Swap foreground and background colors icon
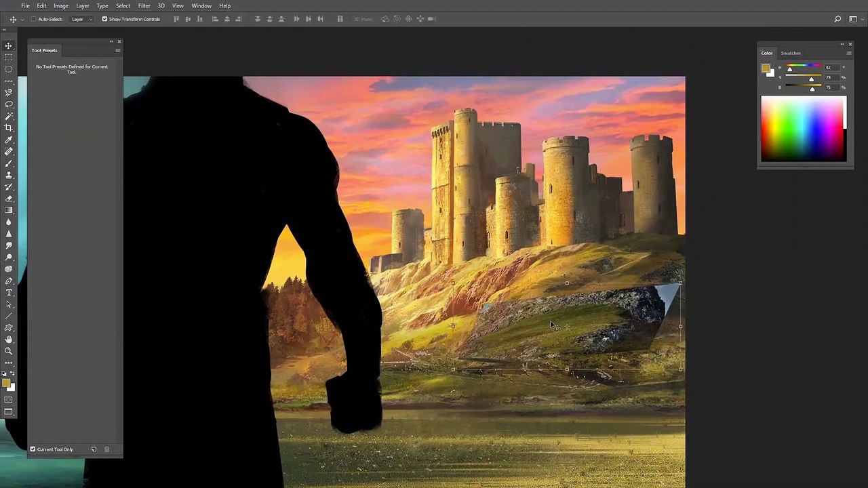Screen dimensions: 868x488 pyautogui.click(x=12, y=374)
